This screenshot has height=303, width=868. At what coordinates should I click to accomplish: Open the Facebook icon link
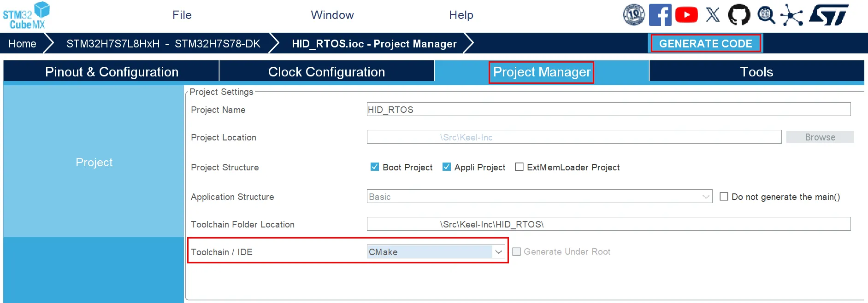660,15
